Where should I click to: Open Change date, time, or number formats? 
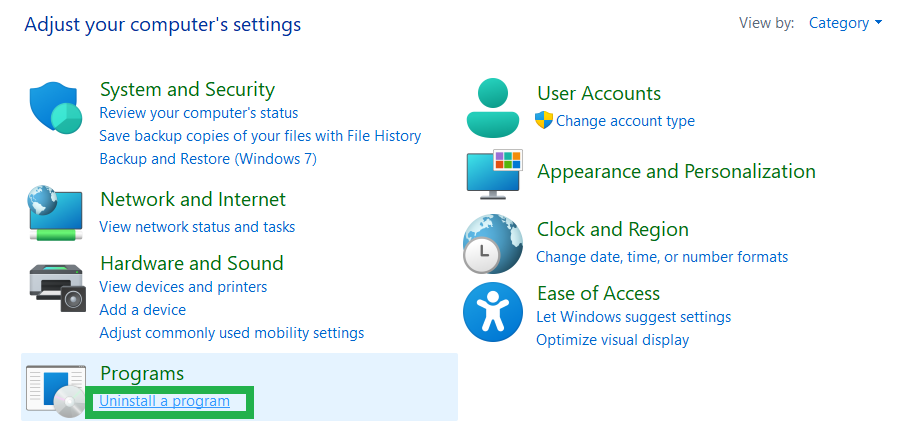click(x=661, y=257)
